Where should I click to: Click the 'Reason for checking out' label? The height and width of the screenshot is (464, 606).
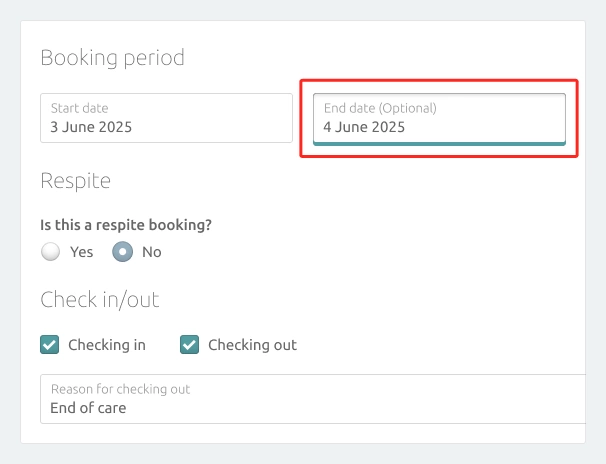[x=121, y=389]
